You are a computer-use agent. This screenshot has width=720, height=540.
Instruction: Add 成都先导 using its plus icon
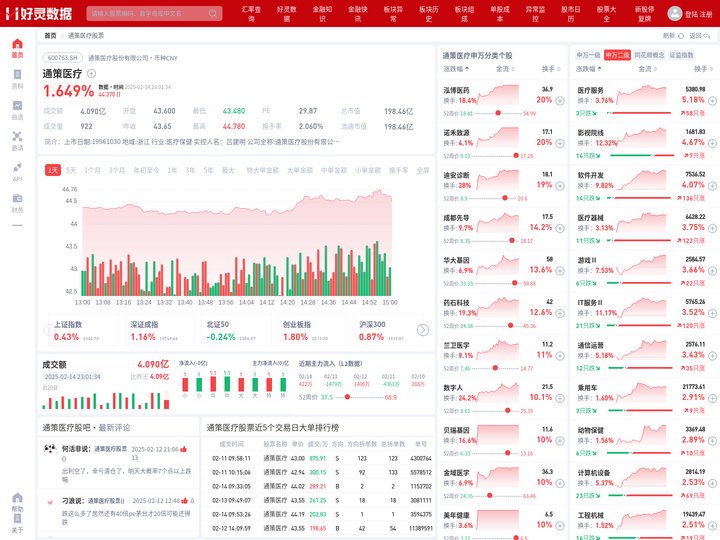click(x=560, y=228)
